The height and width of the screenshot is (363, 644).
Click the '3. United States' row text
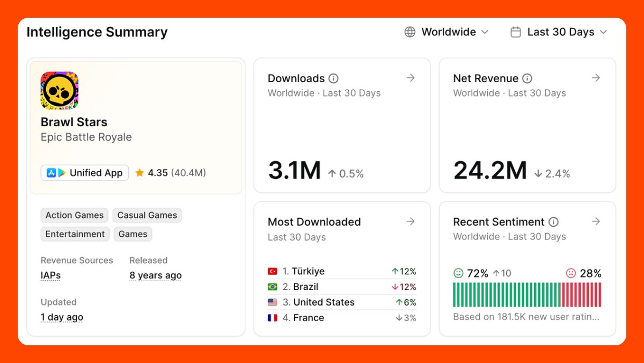tap(319, 302)
